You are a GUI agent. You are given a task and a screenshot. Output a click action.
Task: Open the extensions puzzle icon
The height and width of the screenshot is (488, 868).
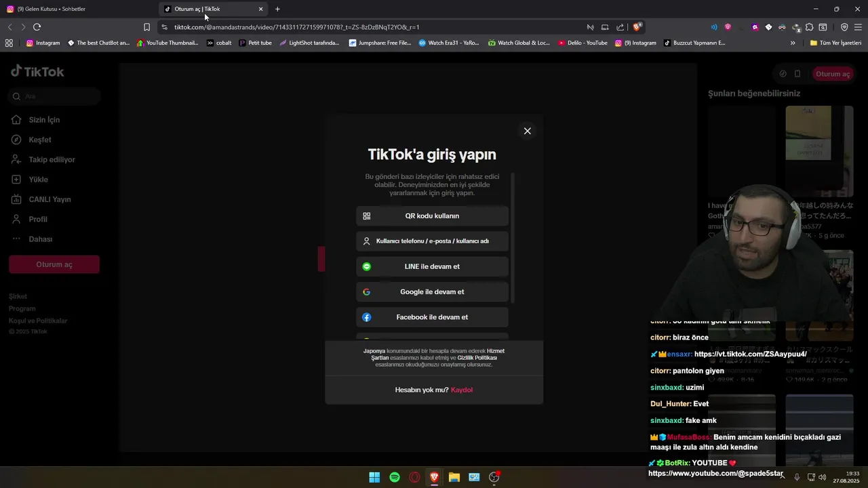[810, 27]
